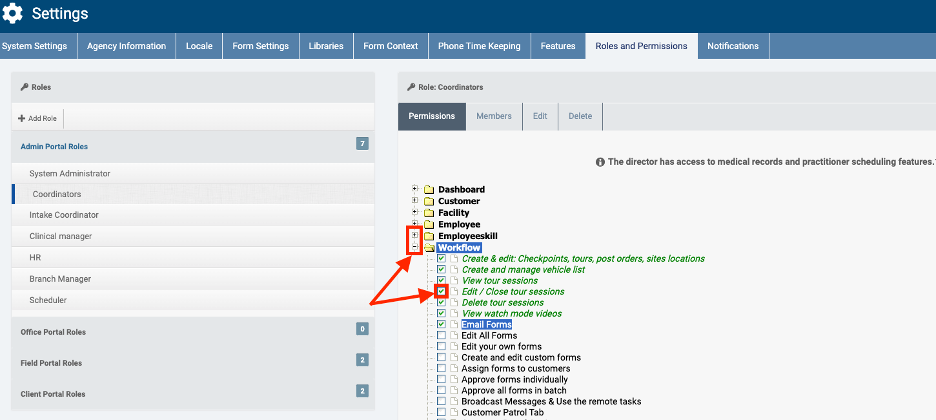Enable Broadcast Messages & remote tasks checkbox
The height and width of the screenshot is (420, 936).
click(441, 401)
